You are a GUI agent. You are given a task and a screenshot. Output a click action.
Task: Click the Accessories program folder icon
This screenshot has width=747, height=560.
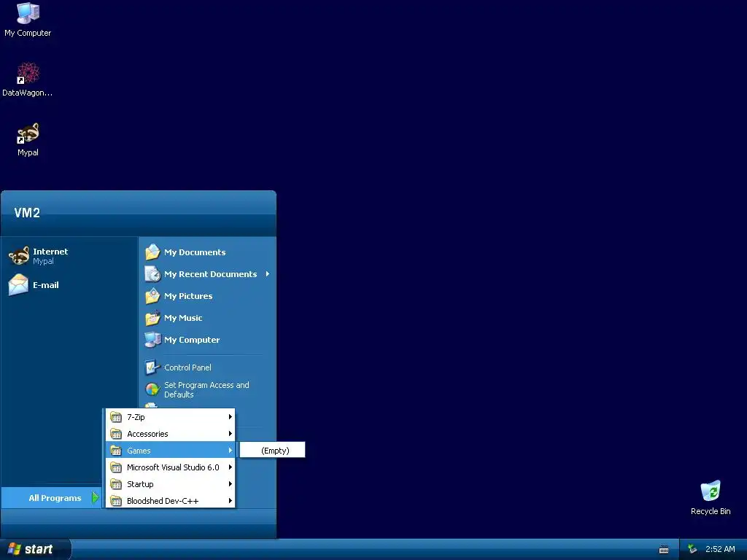point(116,434)
